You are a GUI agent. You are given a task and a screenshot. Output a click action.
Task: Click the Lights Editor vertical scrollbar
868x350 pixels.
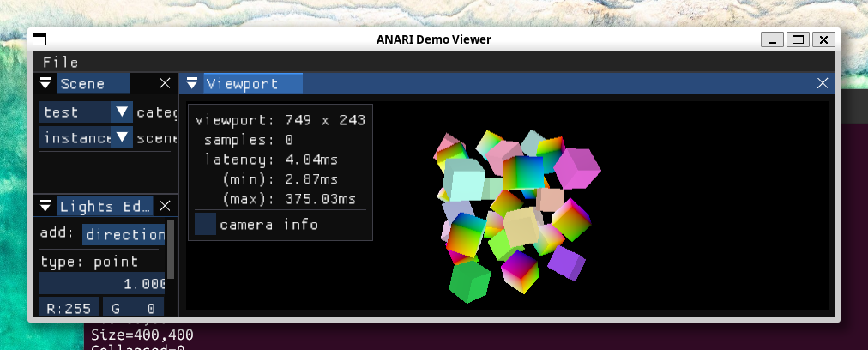(171, 249)
